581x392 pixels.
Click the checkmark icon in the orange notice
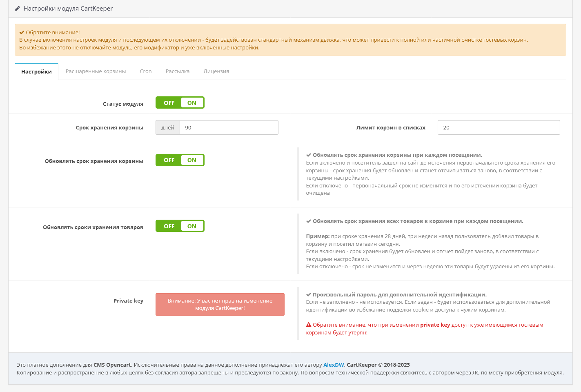click(22, 33)
